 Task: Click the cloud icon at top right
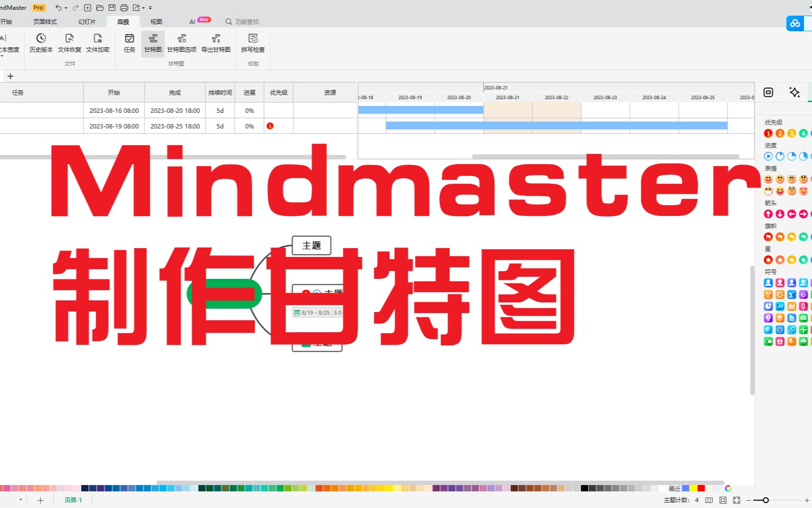[795, 23]
